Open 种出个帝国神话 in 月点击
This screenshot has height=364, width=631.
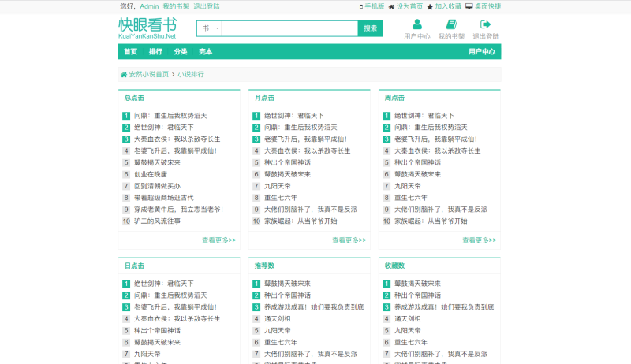tap(287, 163)
